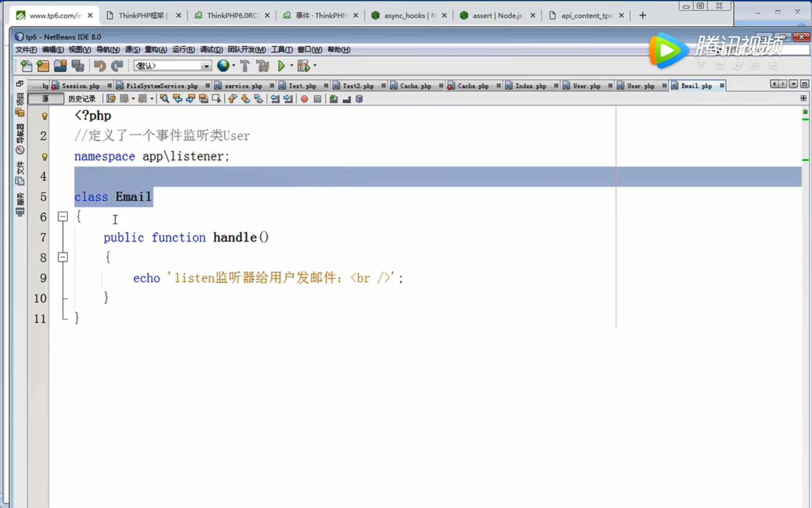Jump to the next search occurrence
Image resolution: width=812 pixels, height=508 pixels.
pyautogui.click(x=190, y=99)
